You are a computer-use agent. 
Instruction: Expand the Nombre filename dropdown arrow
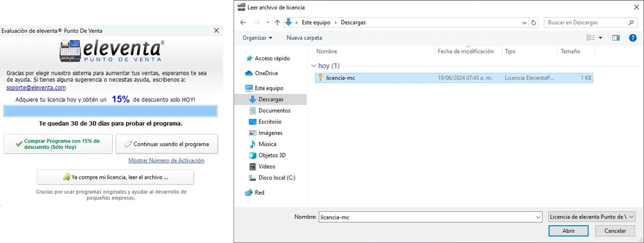538,217
